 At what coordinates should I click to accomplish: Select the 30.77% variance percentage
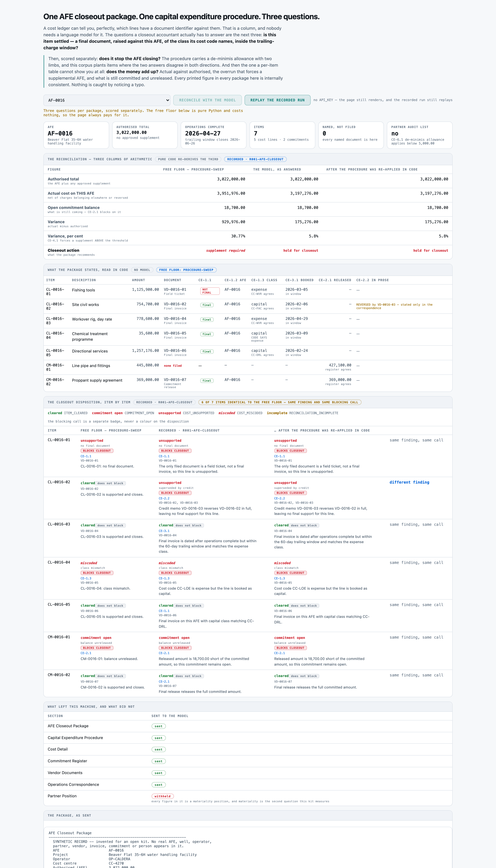click(x=238, y=236)
